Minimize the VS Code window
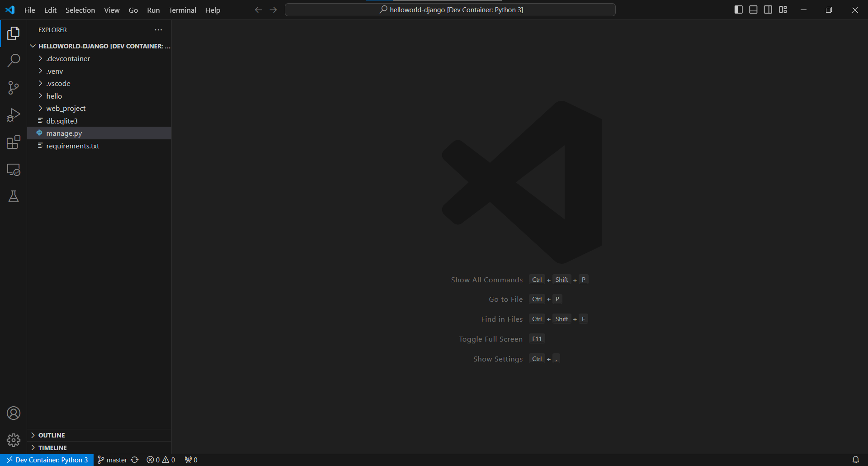Screen dimensions: 868x466 point(803,10)
